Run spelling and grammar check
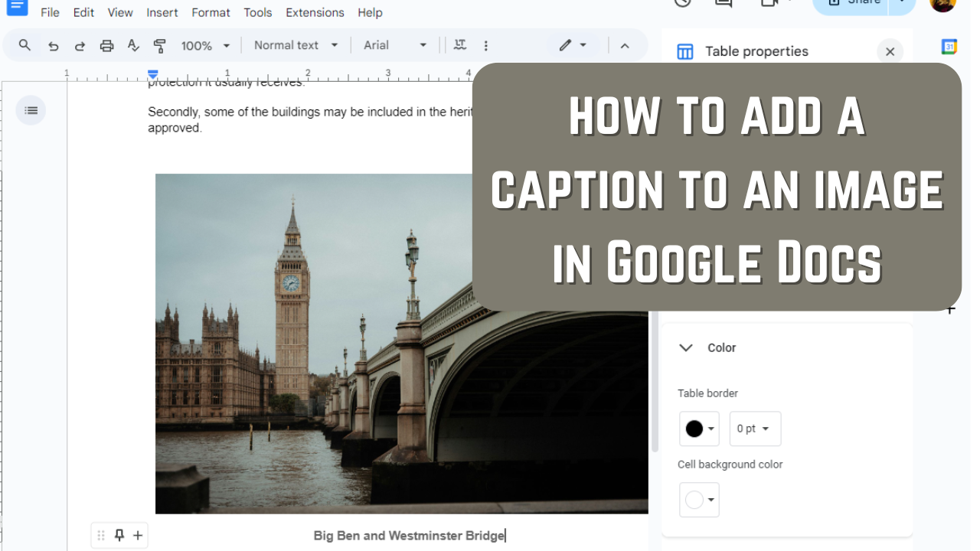Screen dimensions: 980x551 [133, 46]
